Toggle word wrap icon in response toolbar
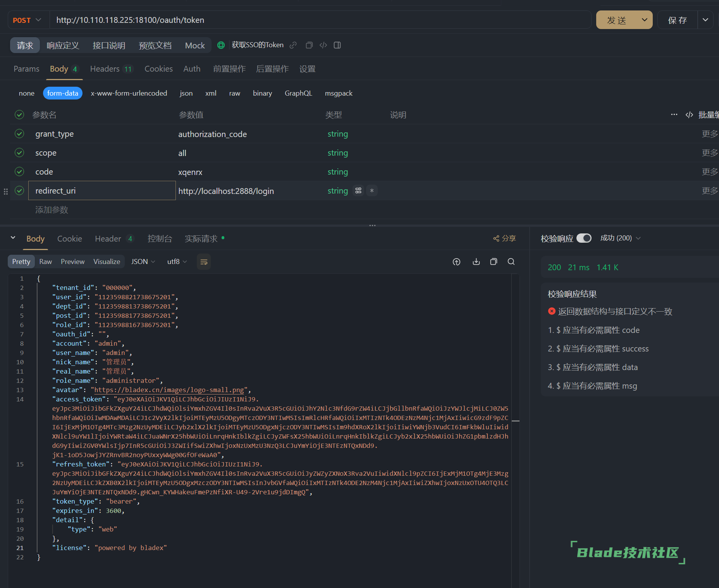The height and width of the screenshot is (588, 719). pyautogui.click(x=204, y=262)
